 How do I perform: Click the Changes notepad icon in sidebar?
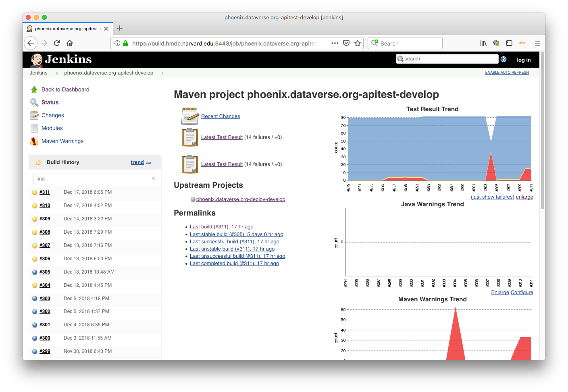pos(34,115)
